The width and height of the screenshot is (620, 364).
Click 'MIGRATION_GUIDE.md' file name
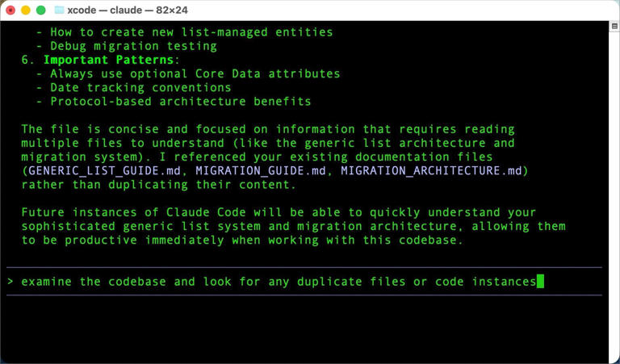pyautogui.click(x=261, y=171)
